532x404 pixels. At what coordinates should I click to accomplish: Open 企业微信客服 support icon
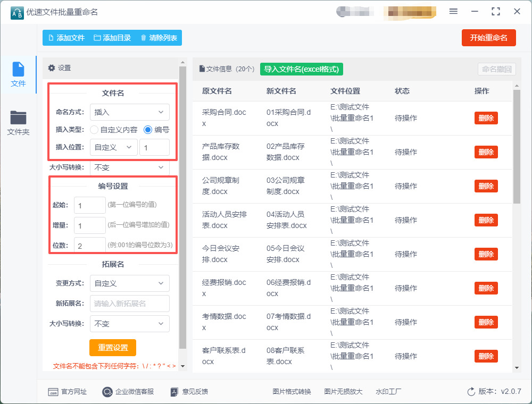click(107, 392)
